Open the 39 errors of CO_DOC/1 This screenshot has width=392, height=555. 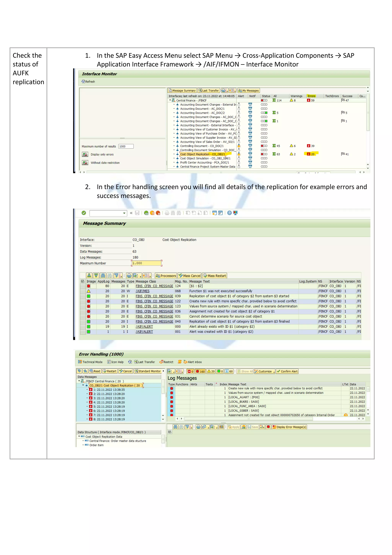point(311,146)
